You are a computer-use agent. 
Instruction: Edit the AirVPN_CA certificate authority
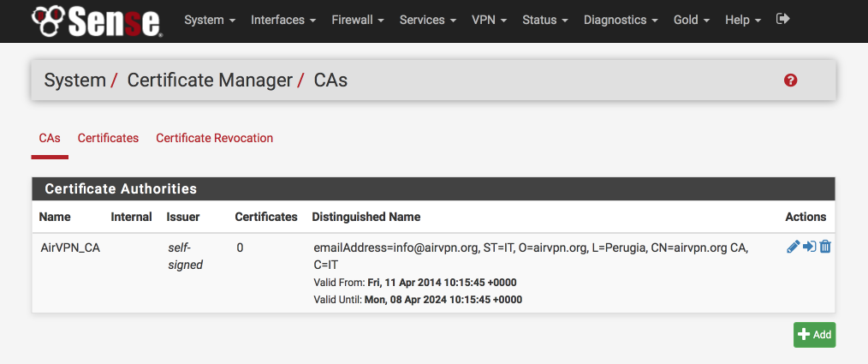pos(793,247)
